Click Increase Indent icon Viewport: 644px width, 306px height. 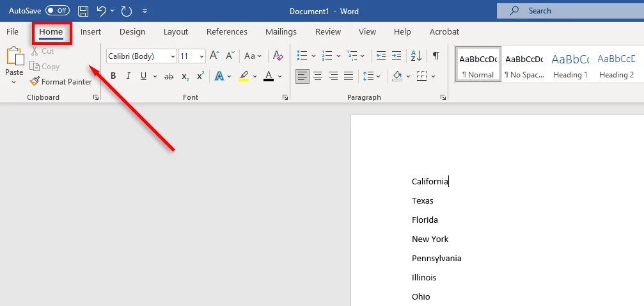click(397, 56)
